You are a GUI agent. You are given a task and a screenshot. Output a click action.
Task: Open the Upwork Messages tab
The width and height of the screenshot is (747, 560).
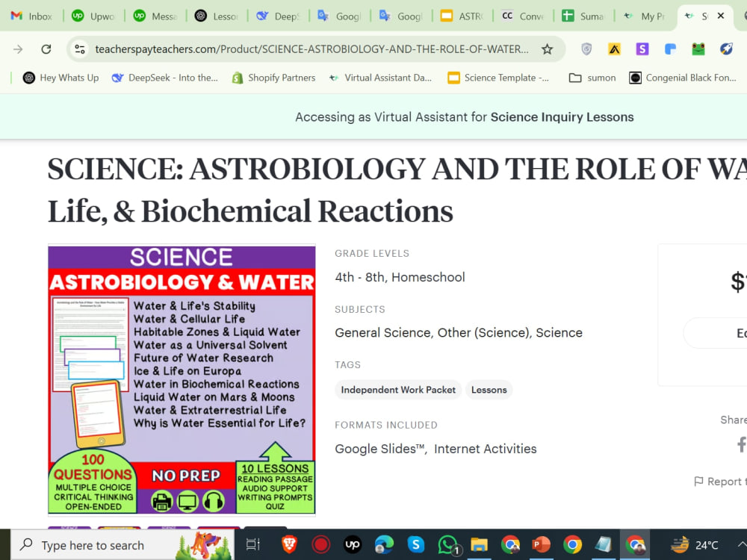[155, 16]
